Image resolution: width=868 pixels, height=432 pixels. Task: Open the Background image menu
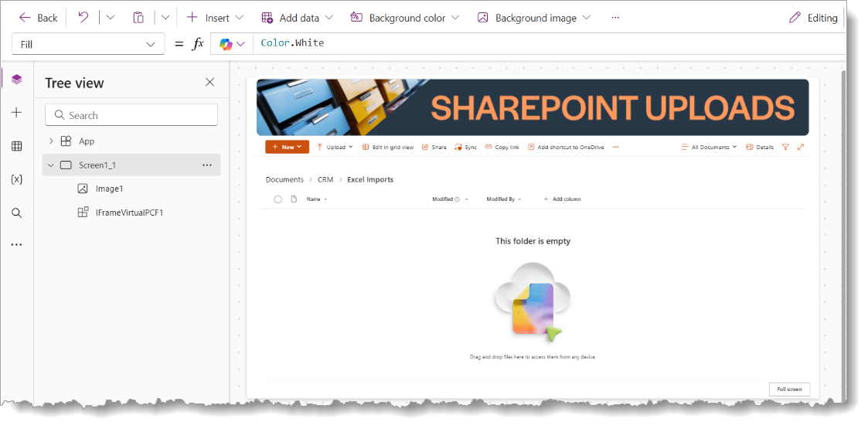(533, 18)
